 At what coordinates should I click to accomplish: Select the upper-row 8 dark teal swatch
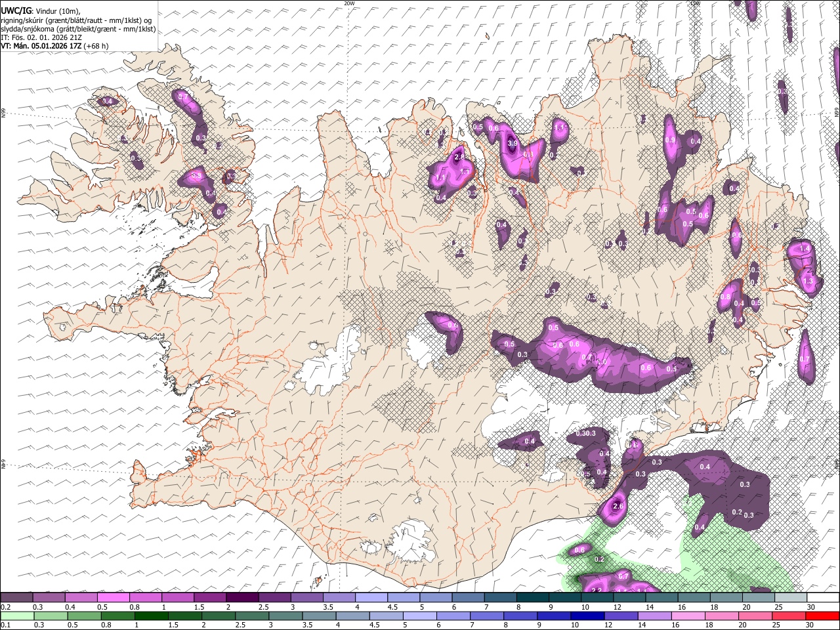pyautogui.click(x=532, y=597)
